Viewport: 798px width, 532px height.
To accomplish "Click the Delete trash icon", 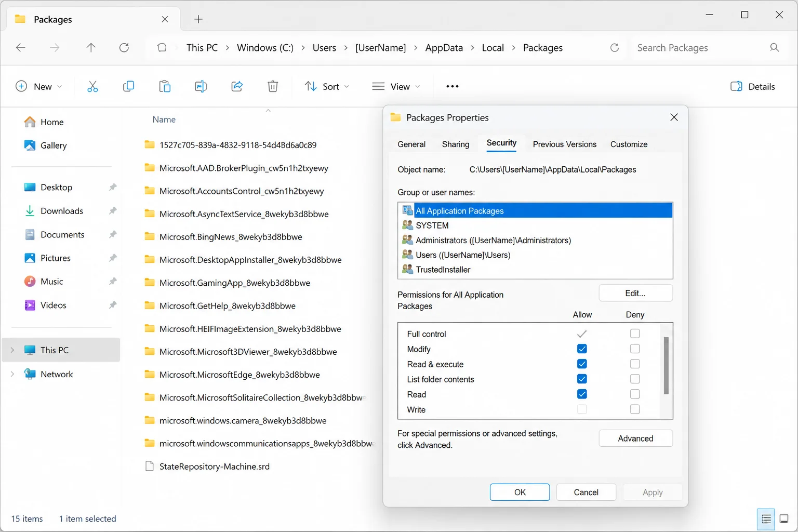I will (273, 86).
